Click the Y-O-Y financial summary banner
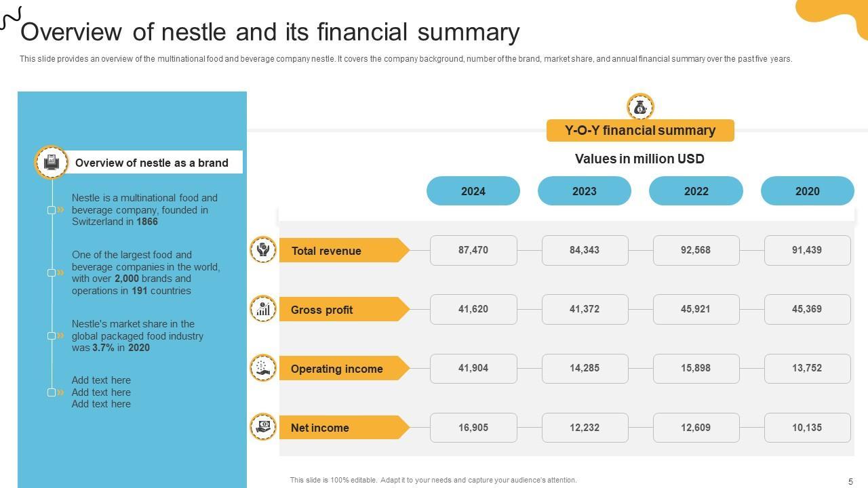 click(x=640, y=131)
